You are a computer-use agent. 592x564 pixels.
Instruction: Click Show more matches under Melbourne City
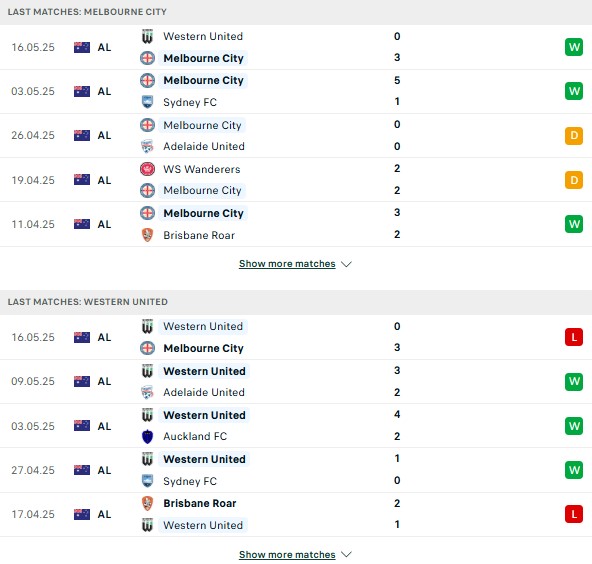point(287,264)
